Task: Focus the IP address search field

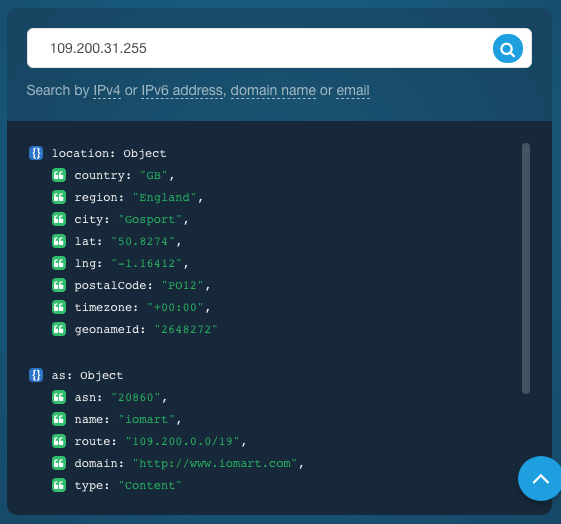Action: [259, 48]
